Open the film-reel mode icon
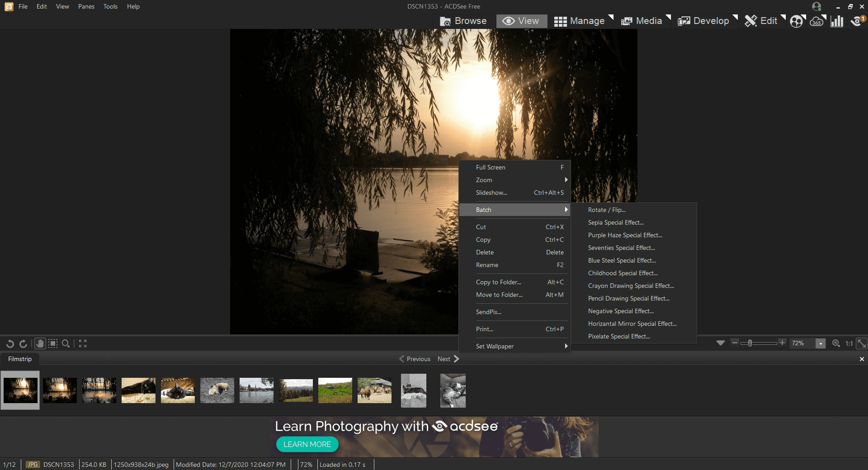 (x=797, y=21)
